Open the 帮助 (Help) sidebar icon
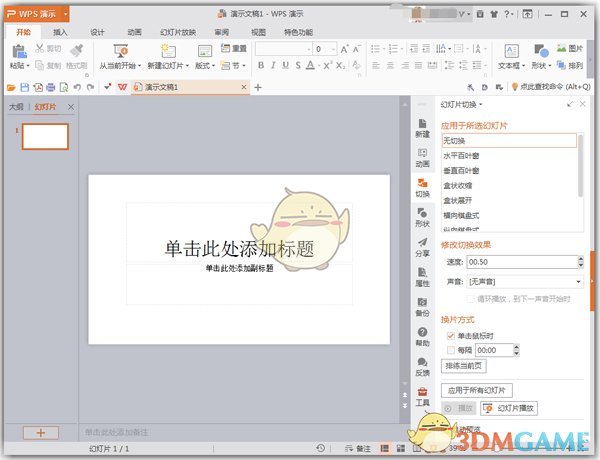 422,336
